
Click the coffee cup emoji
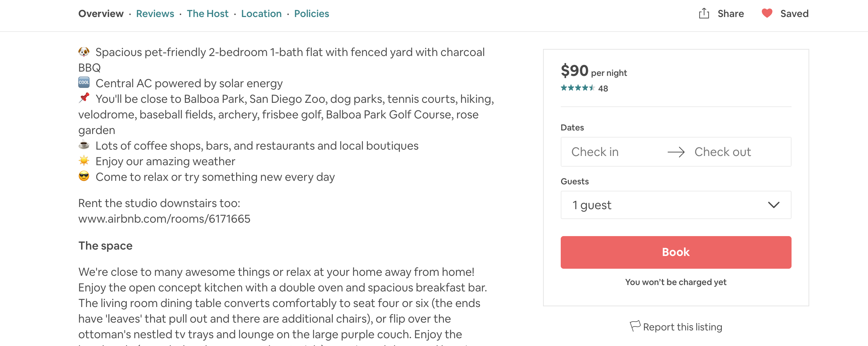tap(84, 145)
